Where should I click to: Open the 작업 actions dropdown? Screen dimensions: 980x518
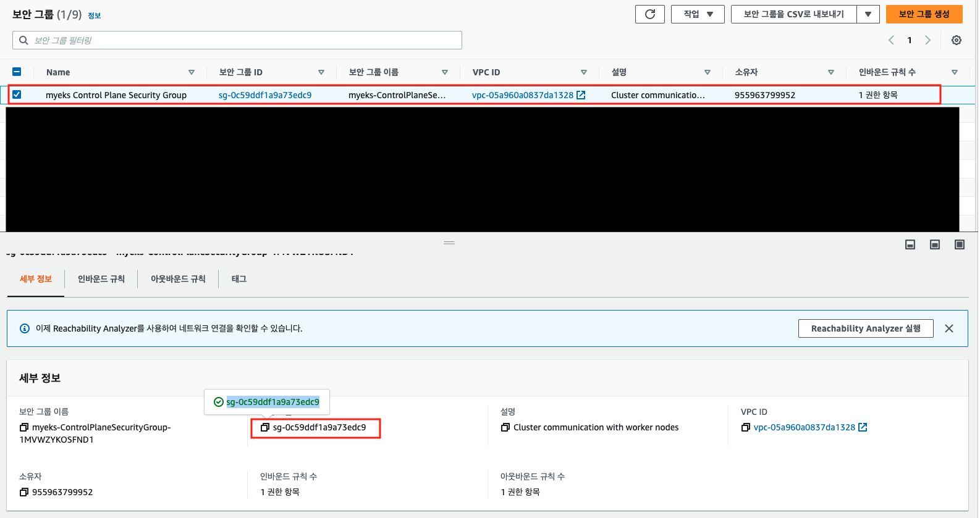point(698,14)
